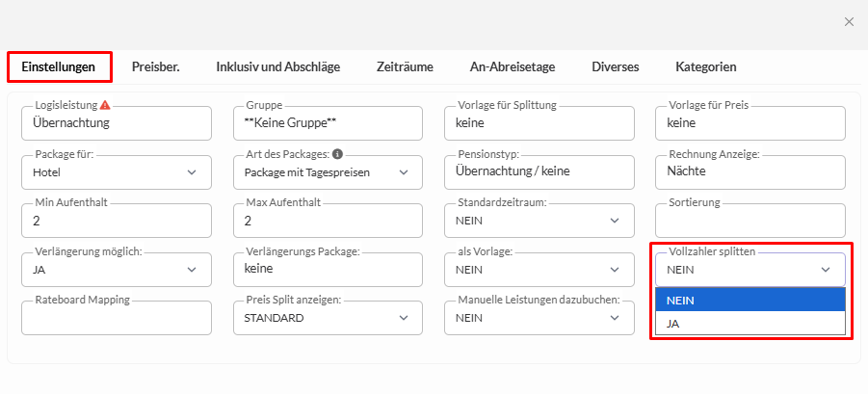Image resolution: width=868 pixels, height=394 pixels.
Task: Click the warning icon next to Logisleistung
Action: coord(105,105)
